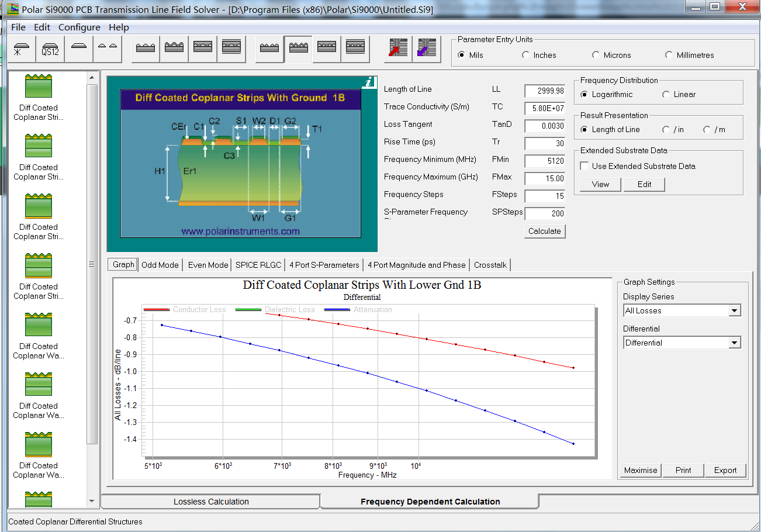The height and width of the screenshot is (532, 761).
Task: Click the Frequency Maximum FMax field
Action: coord(545,178)
